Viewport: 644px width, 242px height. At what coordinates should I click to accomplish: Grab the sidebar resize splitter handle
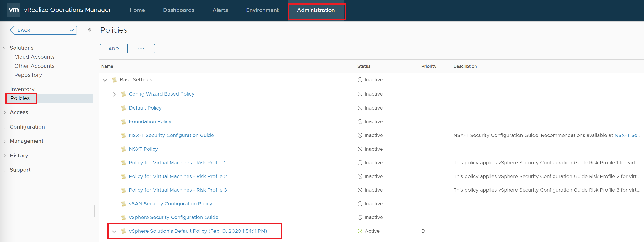[94, 211]
